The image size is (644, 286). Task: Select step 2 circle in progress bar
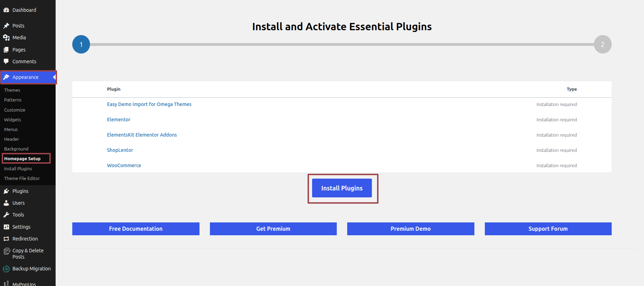(603, 44)
